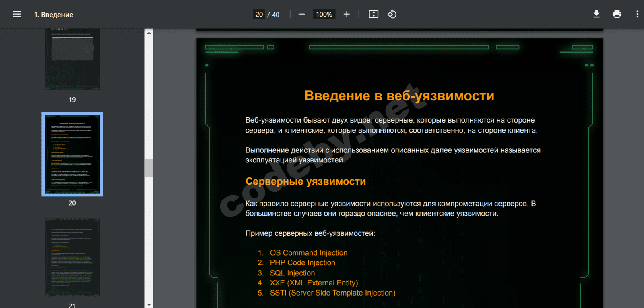Click the zoom out minus icon
Screen dimensions: 644x308
pyautogui.click(x=301, y=15)
